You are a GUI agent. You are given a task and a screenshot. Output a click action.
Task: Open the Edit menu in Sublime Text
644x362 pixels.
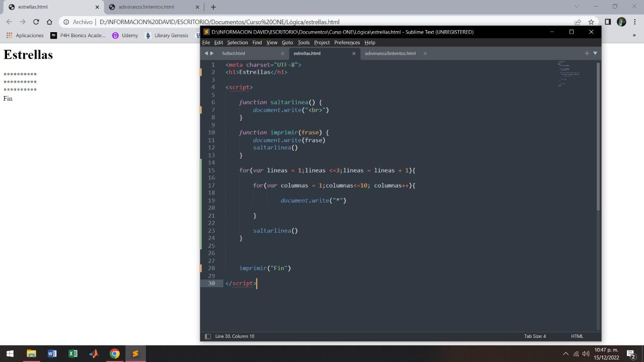pyautogui.click(x=218, y=42)
